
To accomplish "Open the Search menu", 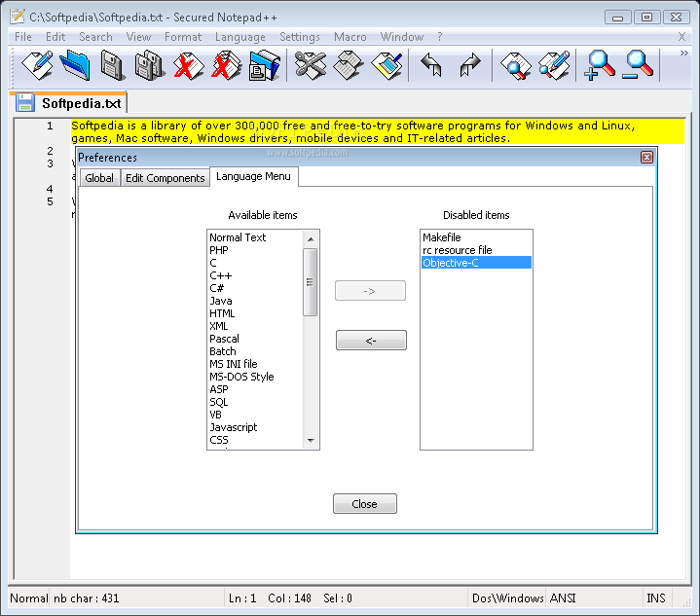I will tap(95, 37).
